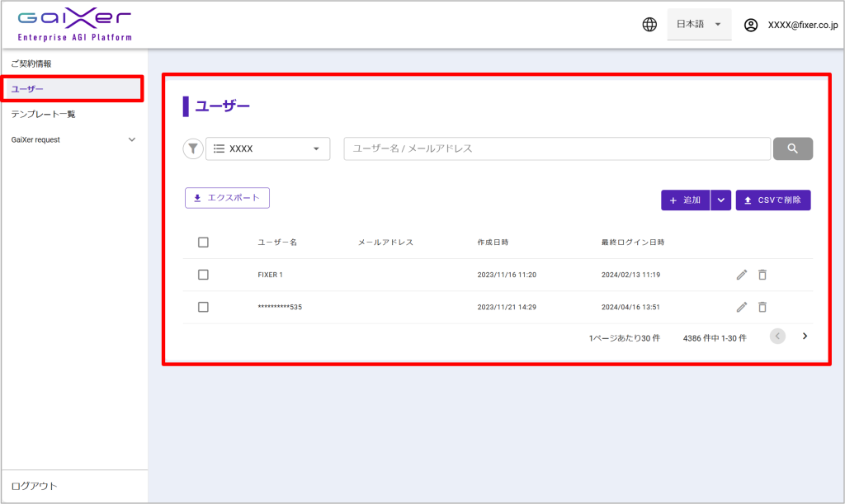Click trash icon for user ending in 535
Viewport: 845px width, 504px height.
[x=762, y=307]
